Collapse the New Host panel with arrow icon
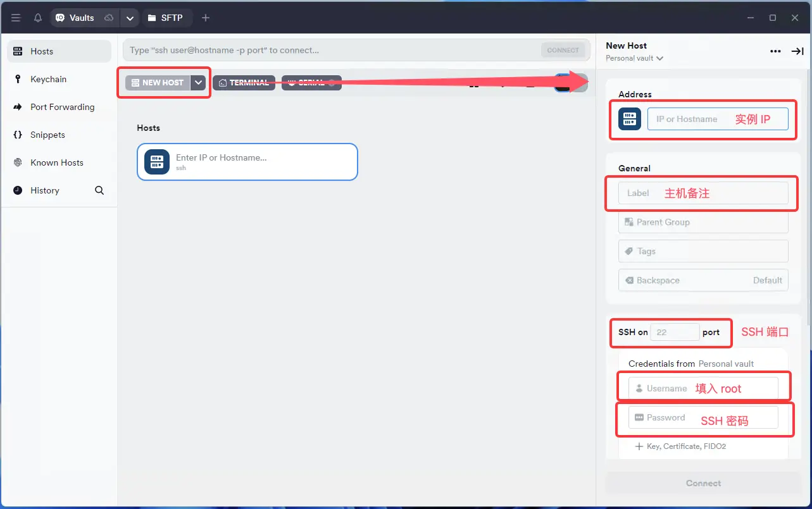Image resolution: width=812 pixels, height=509 pixels. (797, 51)
